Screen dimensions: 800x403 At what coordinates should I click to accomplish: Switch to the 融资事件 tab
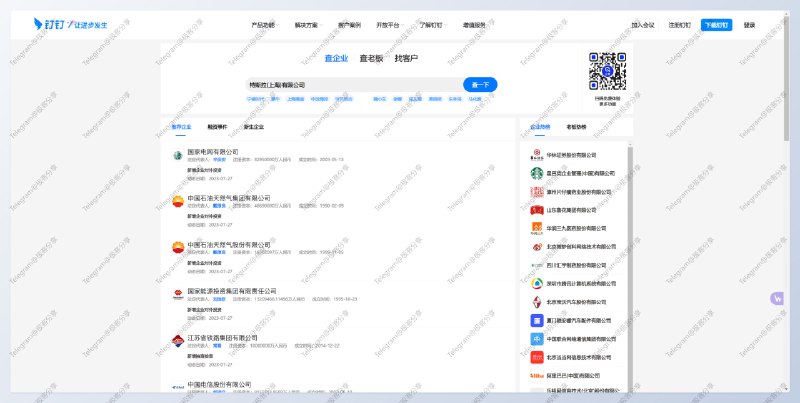coord(217,127)
